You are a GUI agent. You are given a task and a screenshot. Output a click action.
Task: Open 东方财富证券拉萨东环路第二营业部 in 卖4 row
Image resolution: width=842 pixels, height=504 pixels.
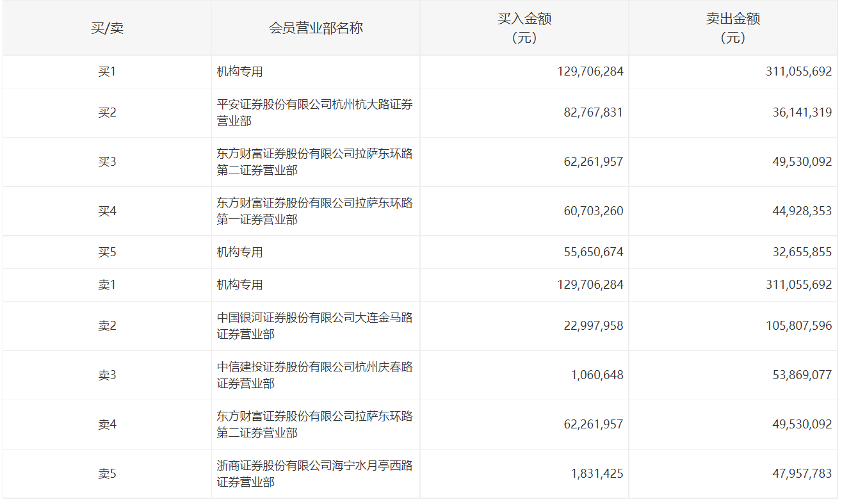pyautogui.click(x=314, y=425)
